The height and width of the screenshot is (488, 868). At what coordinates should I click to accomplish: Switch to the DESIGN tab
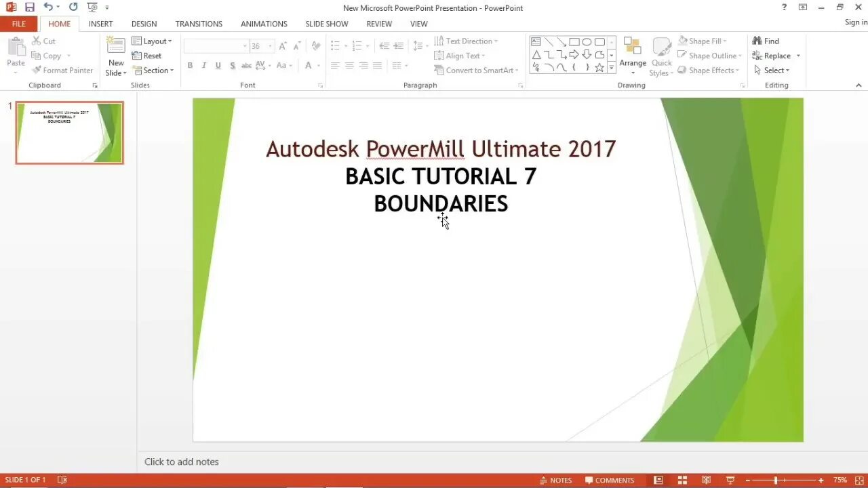[x=144, y=24]
